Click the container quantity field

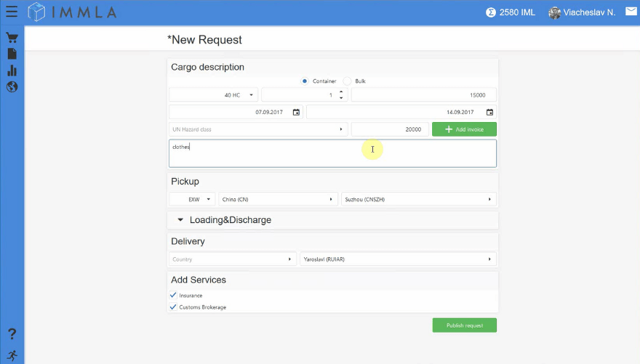pos(305,95)
